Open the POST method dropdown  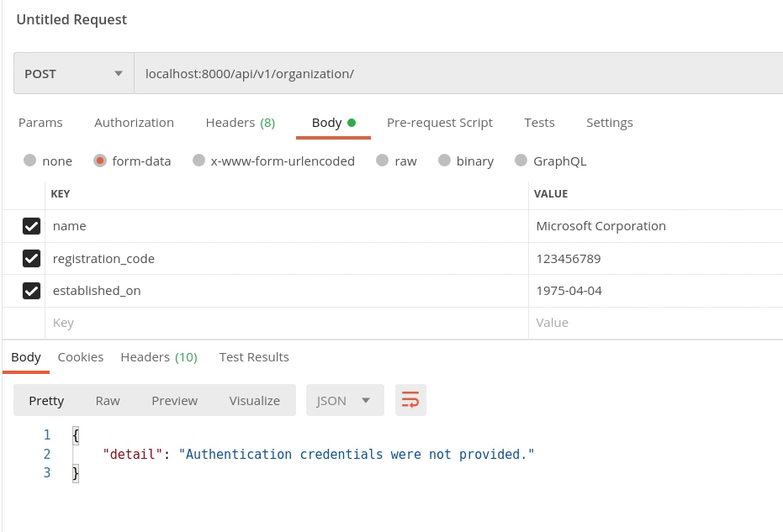tap(74, 74)
